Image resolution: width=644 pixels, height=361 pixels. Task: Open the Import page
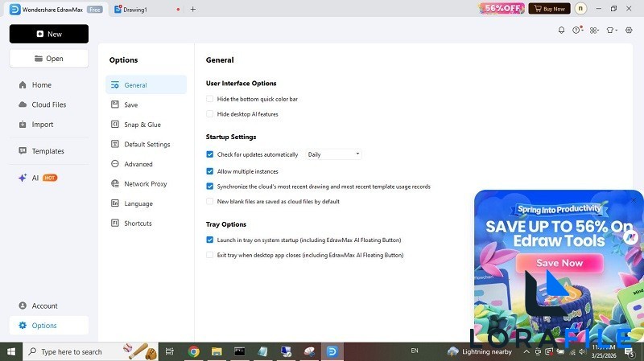click(49, 125)
